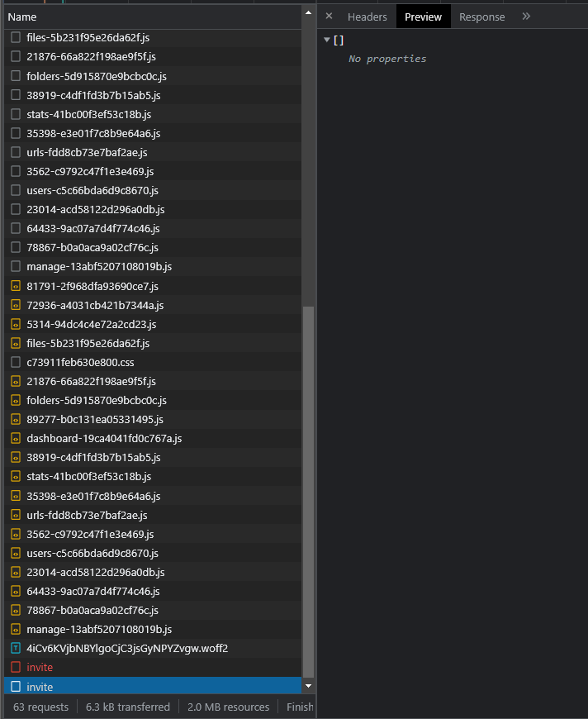Click orange script icon beside users-c5c66bda6d9c8670.js
Viewport: 588px width, 719px height.
tap(16, 553)
